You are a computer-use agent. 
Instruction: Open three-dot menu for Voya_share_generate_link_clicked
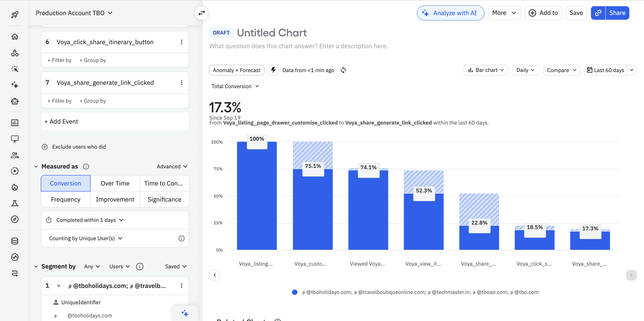point(182,83)
